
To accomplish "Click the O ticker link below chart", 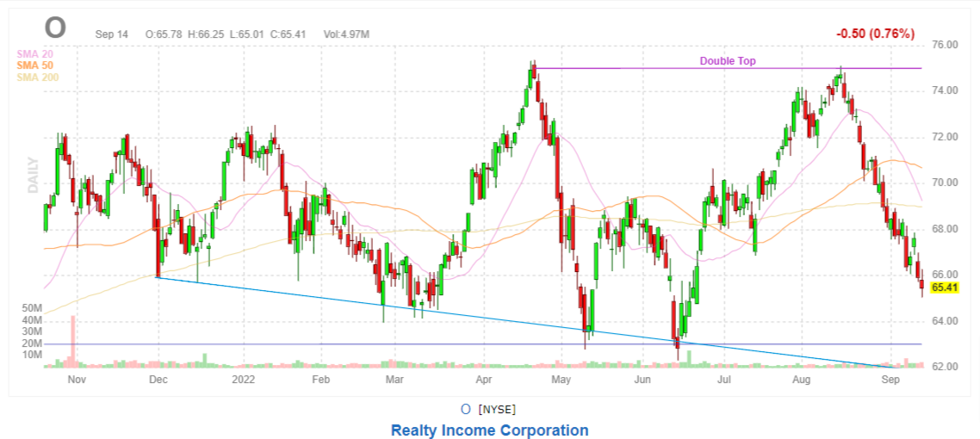I will coord(465,409).
